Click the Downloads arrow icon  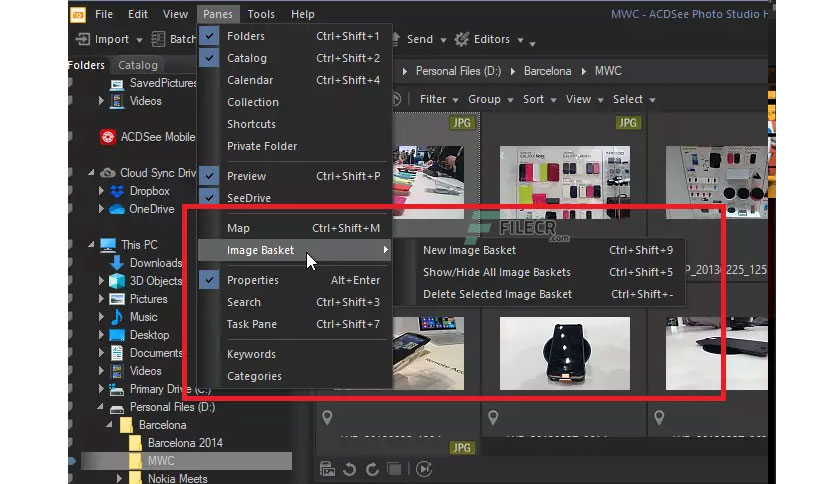pos(117,263)
